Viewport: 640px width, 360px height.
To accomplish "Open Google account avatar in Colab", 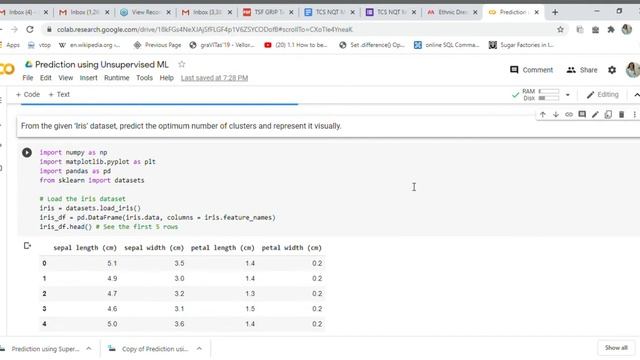I will [633, 70].
